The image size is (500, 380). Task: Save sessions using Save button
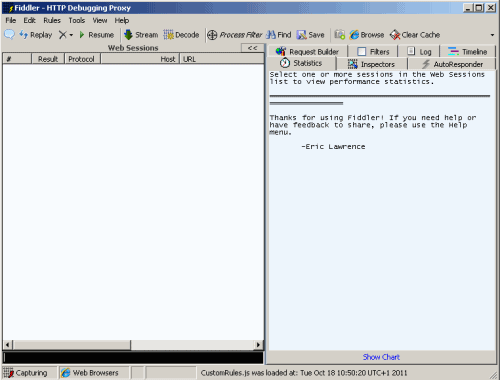310,35
